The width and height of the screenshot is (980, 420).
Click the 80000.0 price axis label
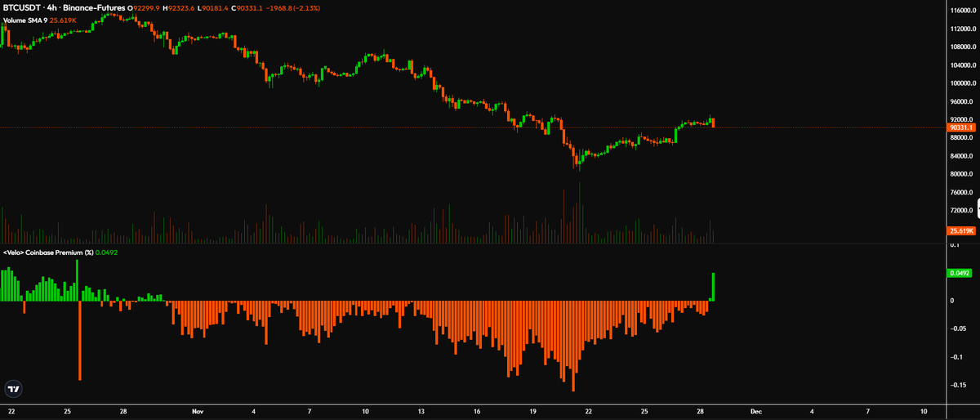(x=960, y=174)
